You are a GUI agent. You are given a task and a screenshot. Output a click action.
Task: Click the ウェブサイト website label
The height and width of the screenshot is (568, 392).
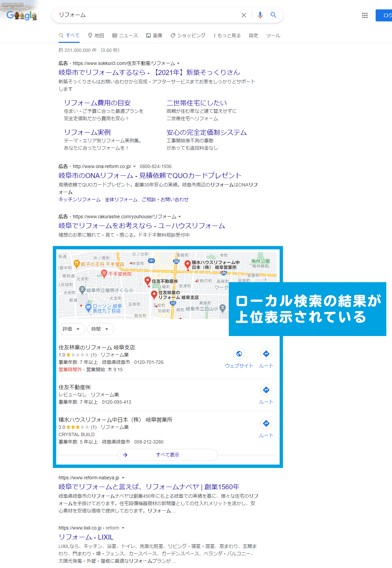239,366
